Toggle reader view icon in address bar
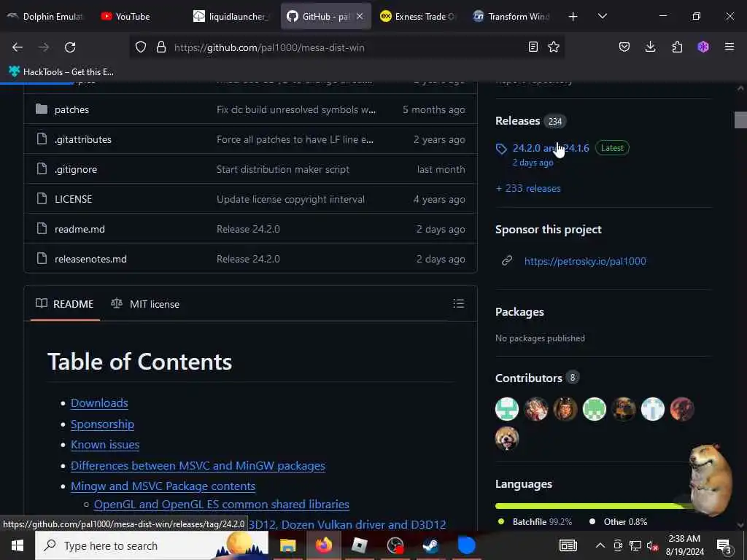Image resolution: width=747 pixels, height=560 pixels. pyautogui.click(x=533, y=47)
